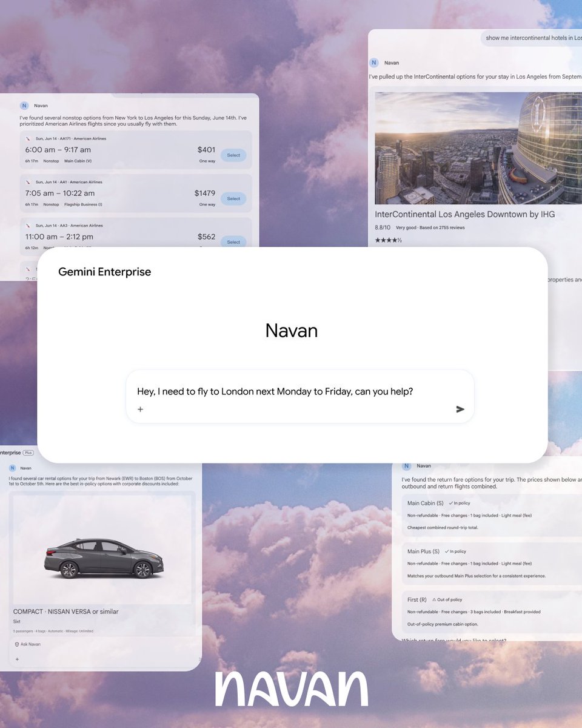The height and width of the screenshot is (728, 582).
Task: Click COMPACT · NISSAN VERSA or similar title
Action: tap(66, 612)
